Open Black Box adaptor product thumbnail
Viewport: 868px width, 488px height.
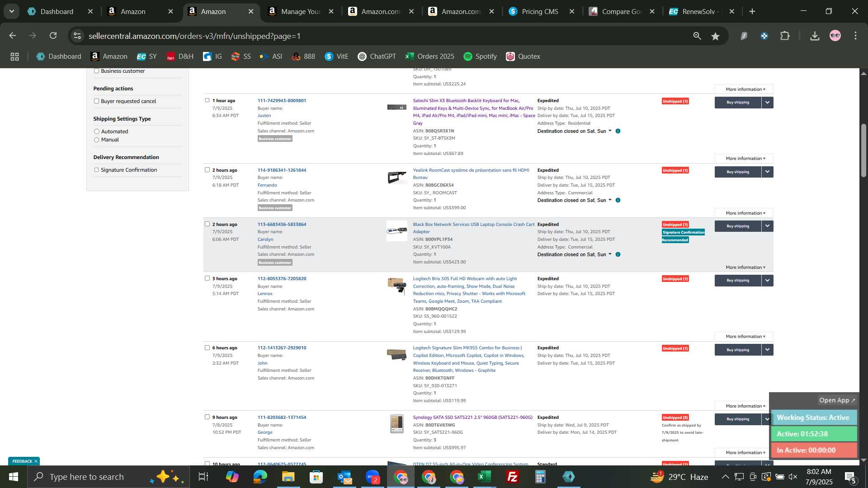point(396,231)
